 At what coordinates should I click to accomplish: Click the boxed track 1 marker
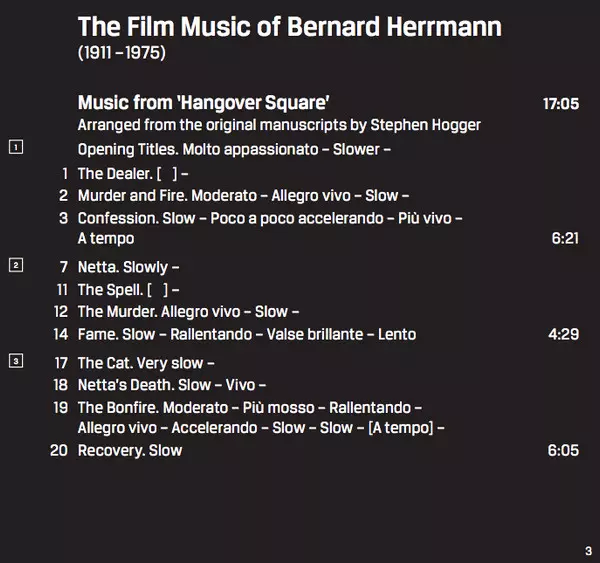click(16, 148)
